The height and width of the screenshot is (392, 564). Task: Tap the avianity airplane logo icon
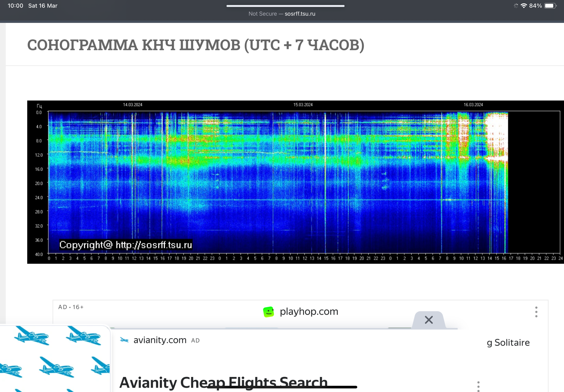[x=124, y=340]
